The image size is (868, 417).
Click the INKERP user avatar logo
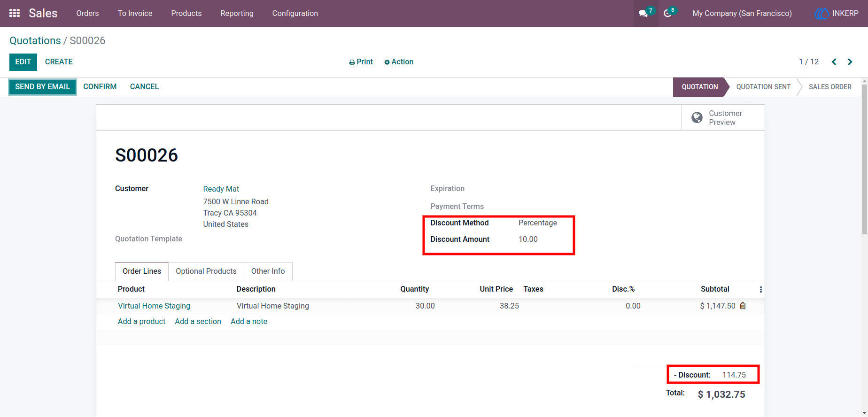tap(821, 14)
